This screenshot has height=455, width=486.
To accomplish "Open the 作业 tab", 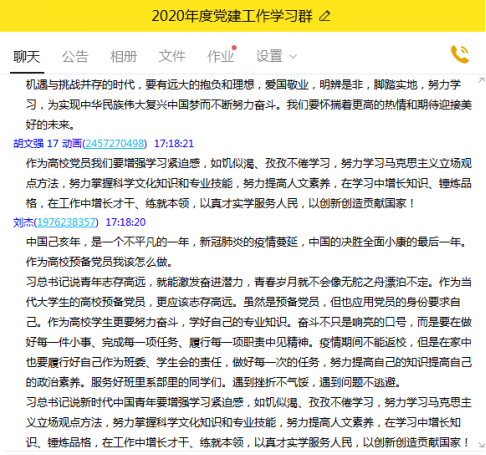I will (220, 56).
